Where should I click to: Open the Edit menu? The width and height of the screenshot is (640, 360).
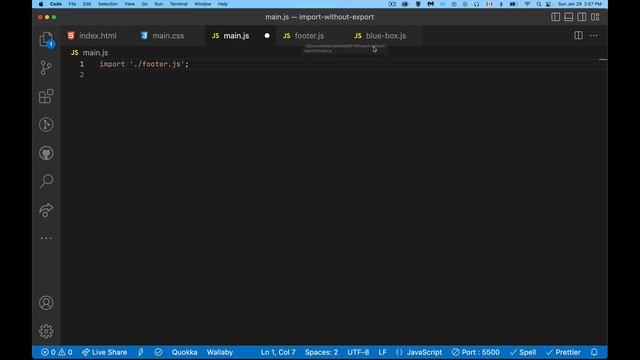point(87,4)
